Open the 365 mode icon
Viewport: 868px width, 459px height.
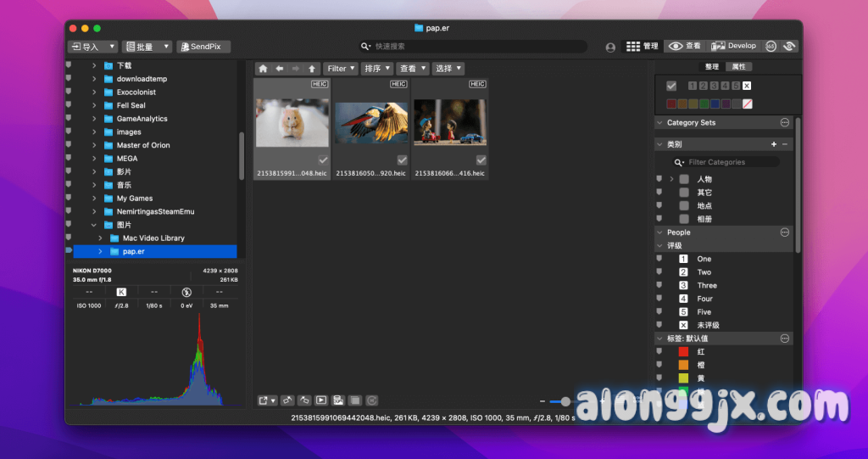(771, 47)
